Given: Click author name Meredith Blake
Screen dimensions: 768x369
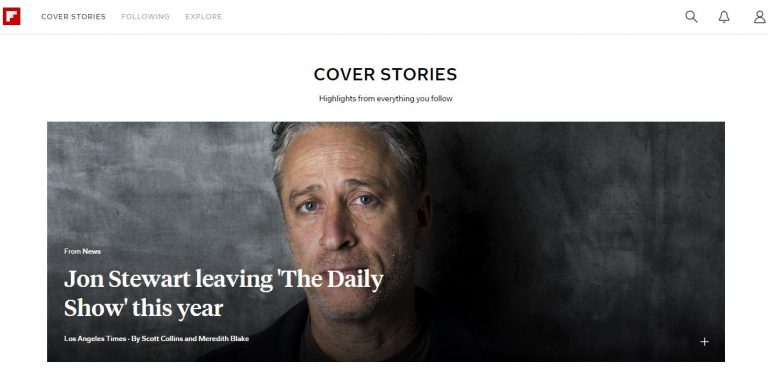Looking at the screenshot, I should (x=223, y=339).
